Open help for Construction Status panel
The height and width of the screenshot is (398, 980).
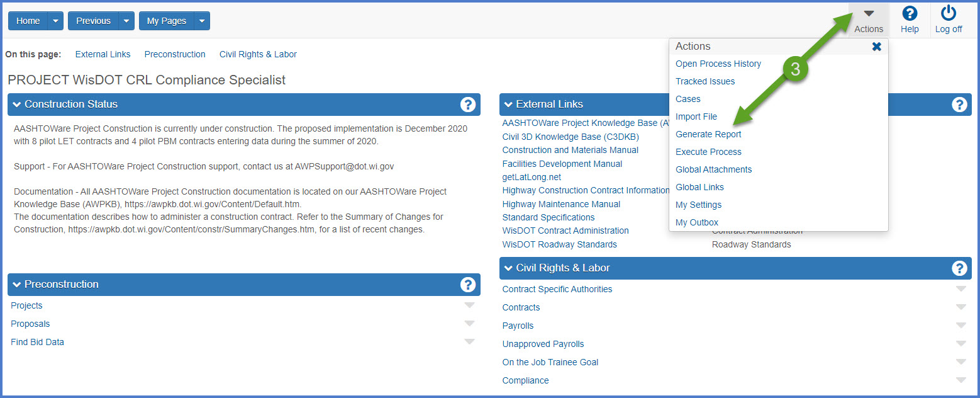[468, 105]
